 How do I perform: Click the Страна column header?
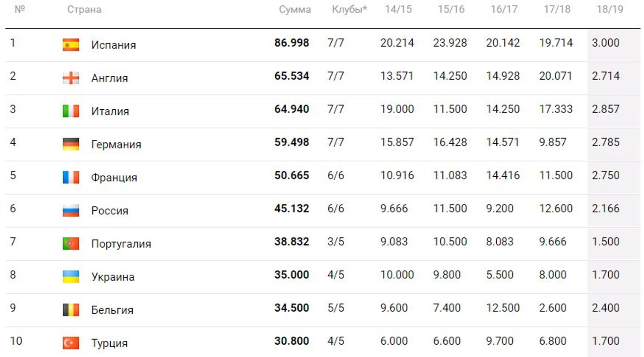coord(84,9)
